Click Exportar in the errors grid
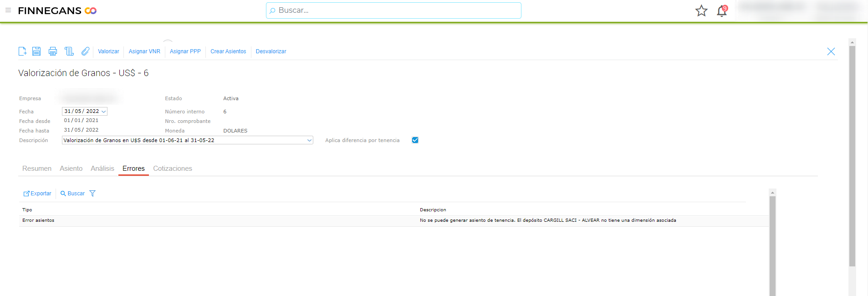The width and height of the screenshot is (868, 296). pyautogui.click(x=37, y=194)
